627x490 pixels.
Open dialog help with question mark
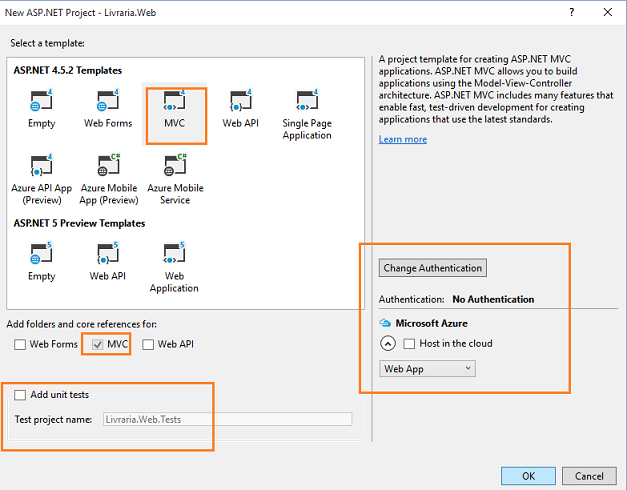(572, 12)
